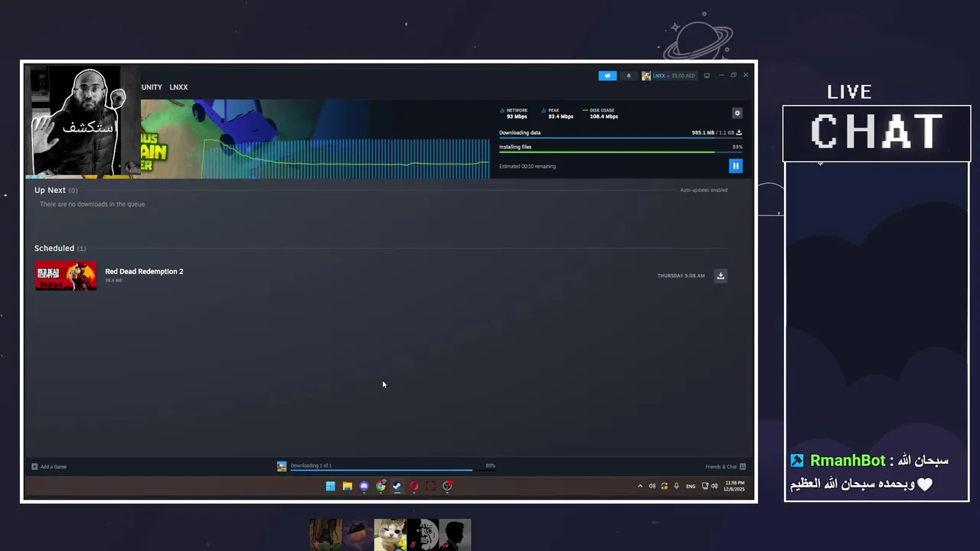This screenshot has height=551, width=980.
Task: Click the NETWORK 93 Mbps stat
Action: point(514,113)
